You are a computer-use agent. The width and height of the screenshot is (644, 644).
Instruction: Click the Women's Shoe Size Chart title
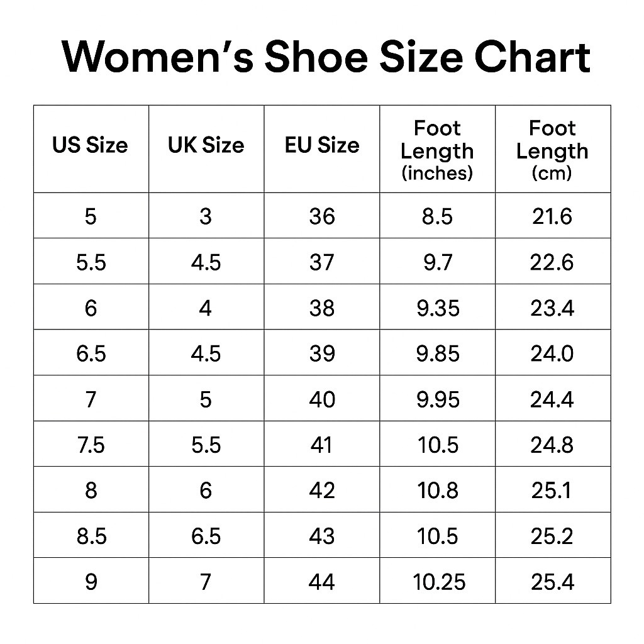pyautogui.click(x=326, y=57)
